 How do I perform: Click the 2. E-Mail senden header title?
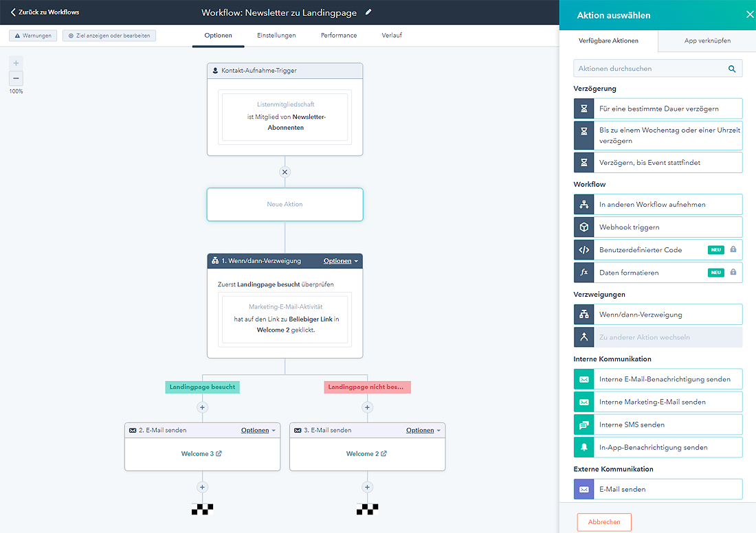162,431
